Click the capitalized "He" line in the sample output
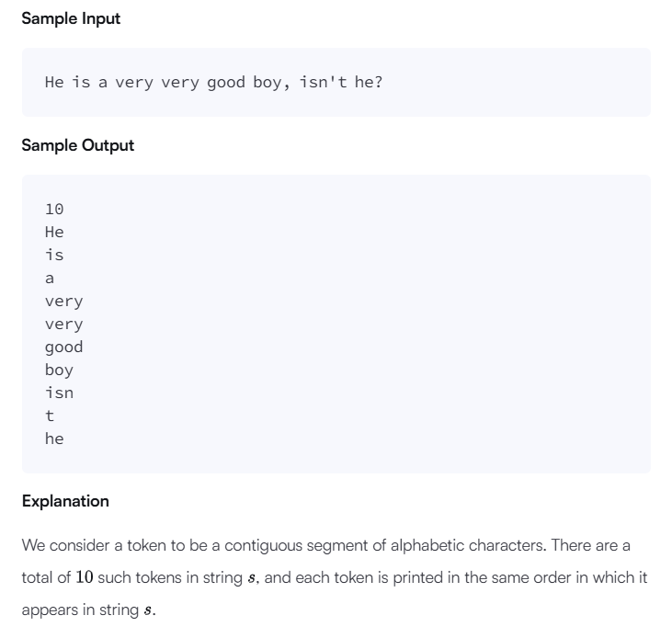 tap(54, 233)
